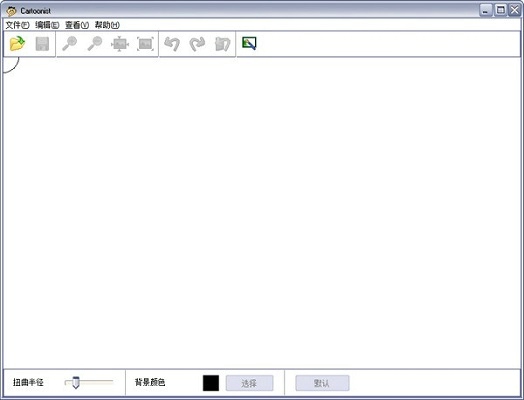Viewport: 524px width, 400px height.
Task: Click the black background color swatch
Action: point(211,383)
